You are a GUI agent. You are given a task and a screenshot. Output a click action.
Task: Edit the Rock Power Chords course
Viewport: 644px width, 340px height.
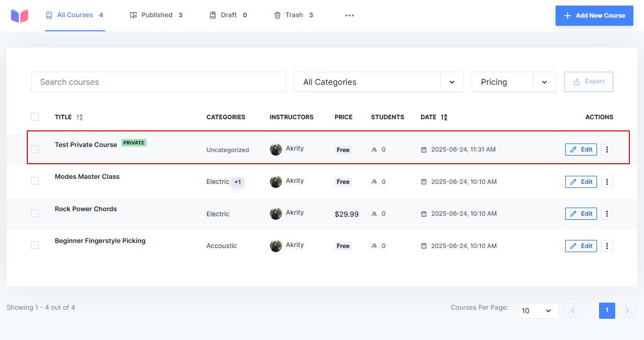(581, 214)
